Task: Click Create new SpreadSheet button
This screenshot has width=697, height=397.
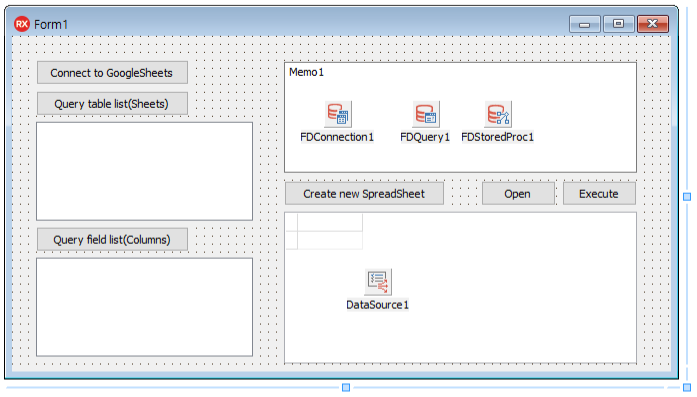Action: (364, 194)
